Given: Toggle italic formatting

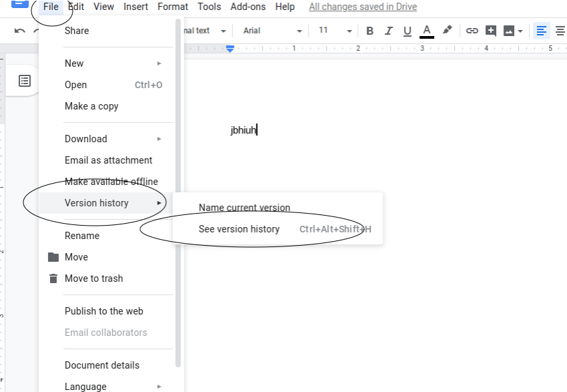Looking at the screenshot, I should pos(389,31).
